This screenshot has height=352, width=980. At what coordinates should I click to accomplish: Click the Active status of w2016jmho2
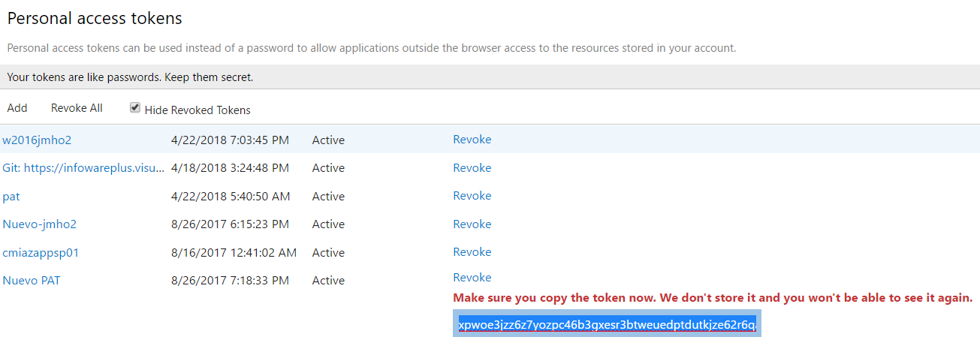(x=328, y=140)
